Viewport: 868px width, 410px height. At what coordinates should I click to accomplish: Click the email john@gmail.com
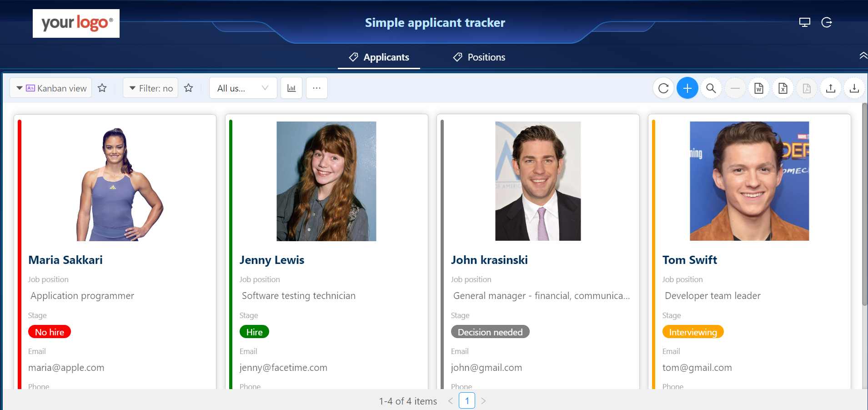click(487, 368)
